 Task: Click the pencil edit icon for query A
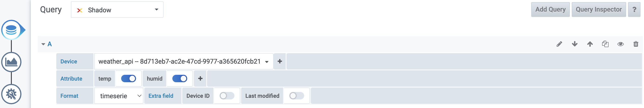559,44
